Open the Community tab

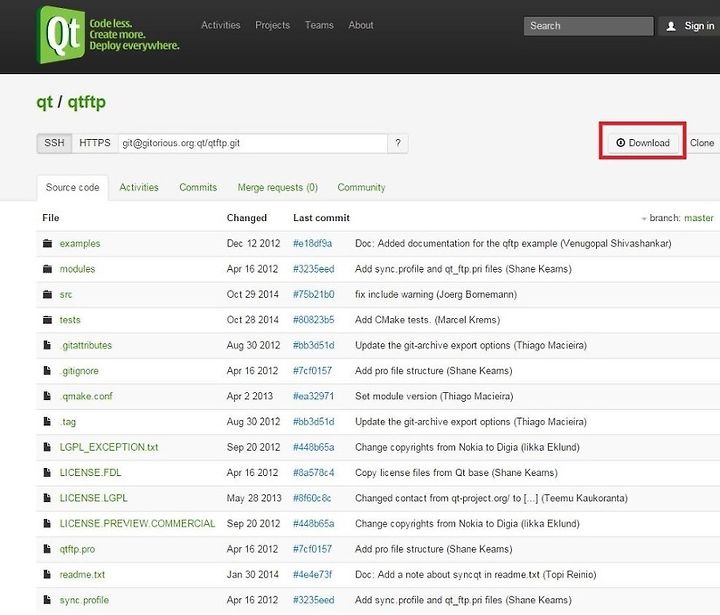361,187
